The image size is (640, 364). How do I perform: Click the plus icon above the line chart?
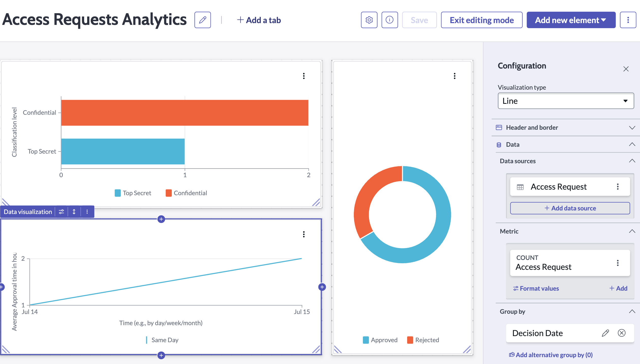161,219
